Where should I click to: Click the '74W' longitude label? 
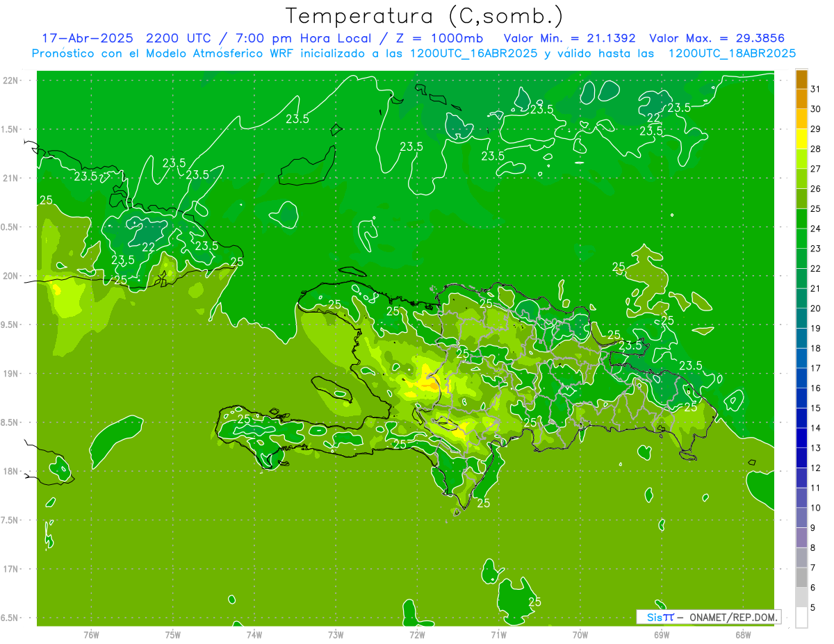[x=254, y=634]
